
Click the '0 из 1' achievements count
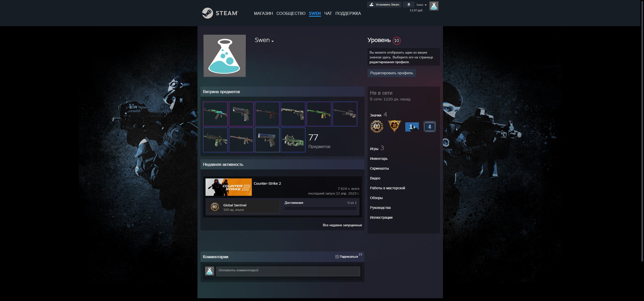click(352, 203)
